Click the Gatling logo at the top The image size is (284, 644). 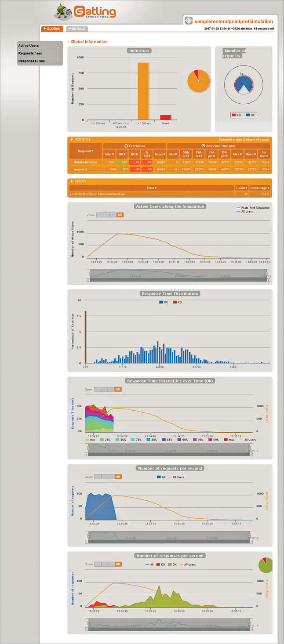86,12
